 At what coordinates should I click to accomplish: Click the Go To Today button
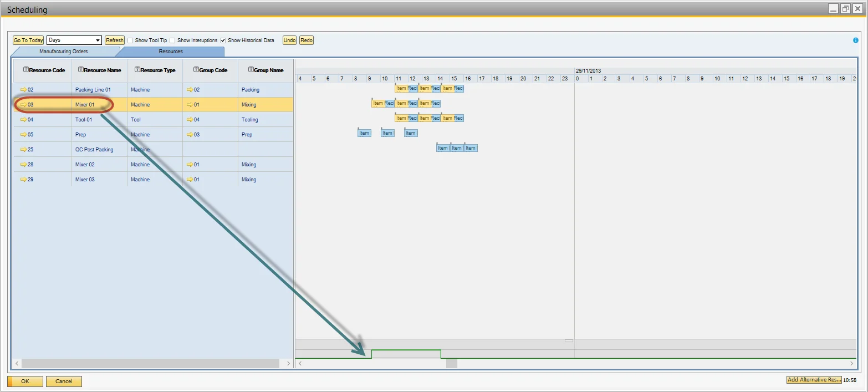[x=28, y=40]
